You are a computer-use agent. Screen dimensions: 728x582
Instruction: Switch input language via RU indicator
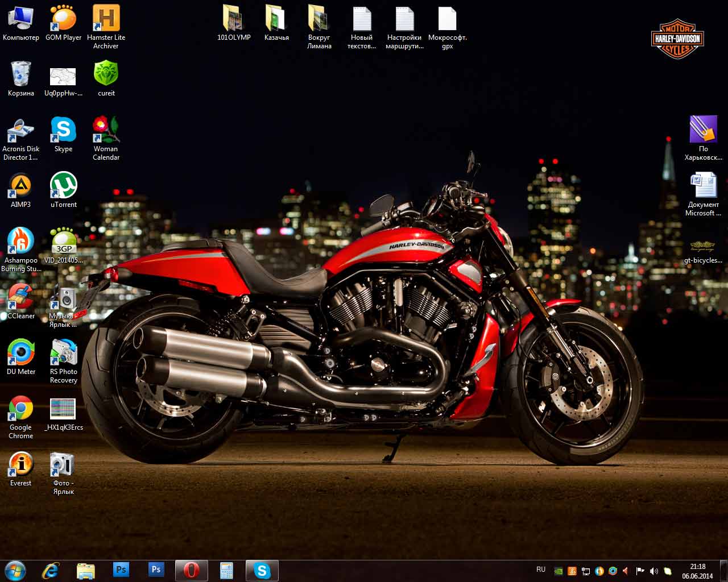coord(541,569)
